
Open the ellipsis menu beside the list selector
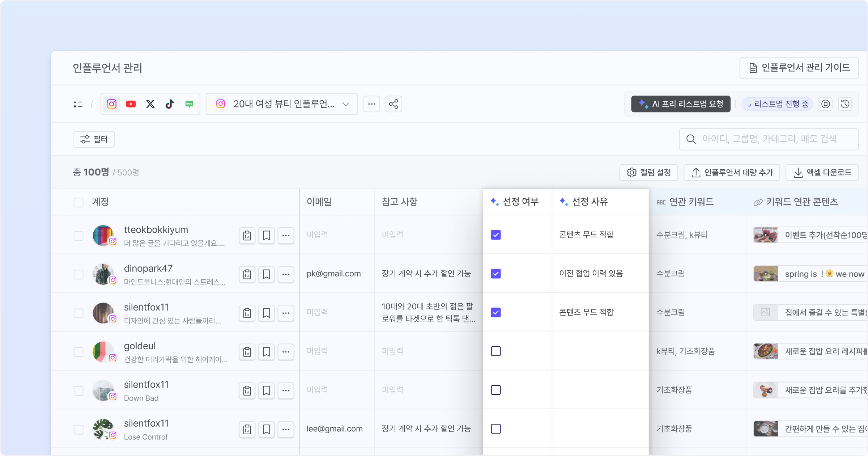tap(371, 104)
